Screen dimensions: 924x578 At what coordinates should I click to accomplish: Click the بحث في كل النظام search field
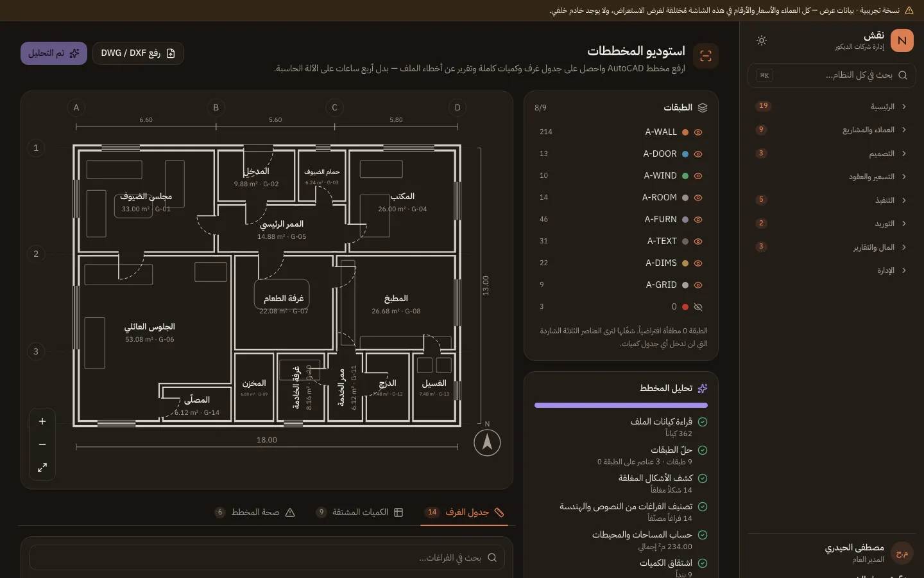click(x=832, y=75)
